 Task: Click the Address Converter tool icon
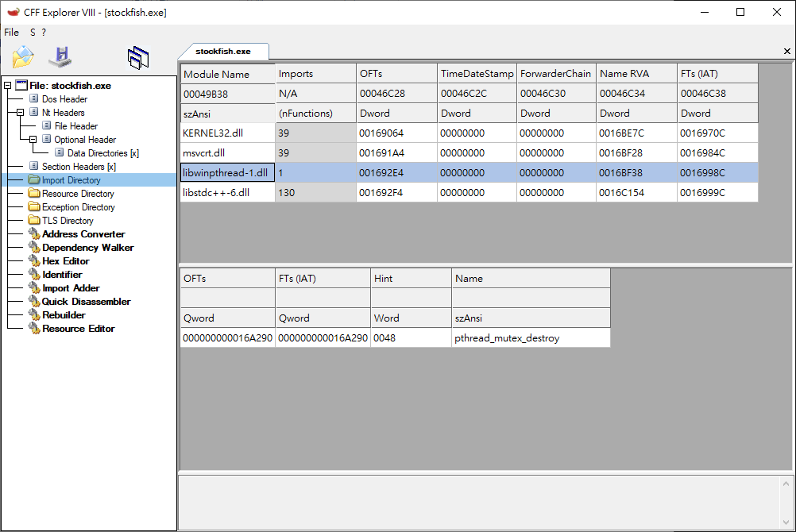(34, 233)
